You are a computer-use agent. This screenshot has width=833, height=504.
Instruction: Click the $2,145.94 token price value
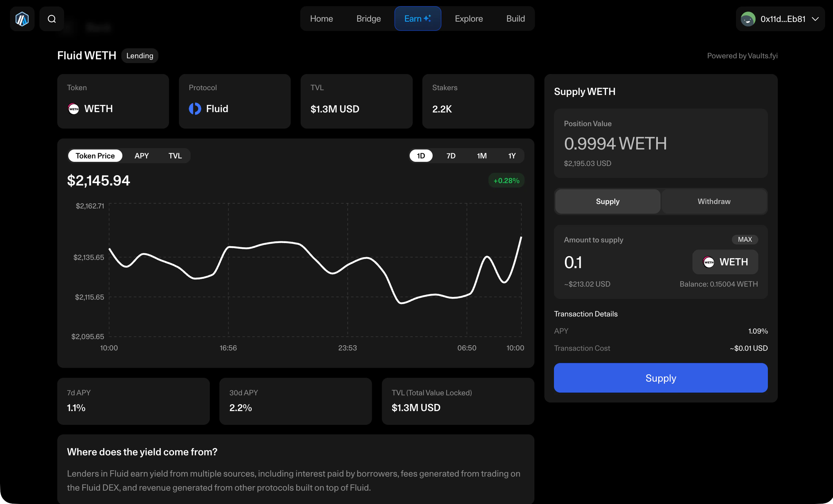tap(98, 180)
